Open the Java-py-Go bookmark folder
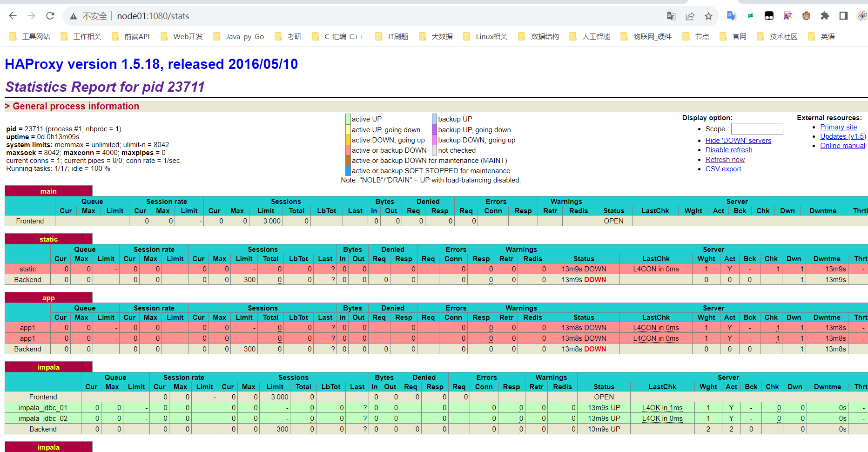Image resolution: width=868 pixels, height=452 pixels. point(238,36)
